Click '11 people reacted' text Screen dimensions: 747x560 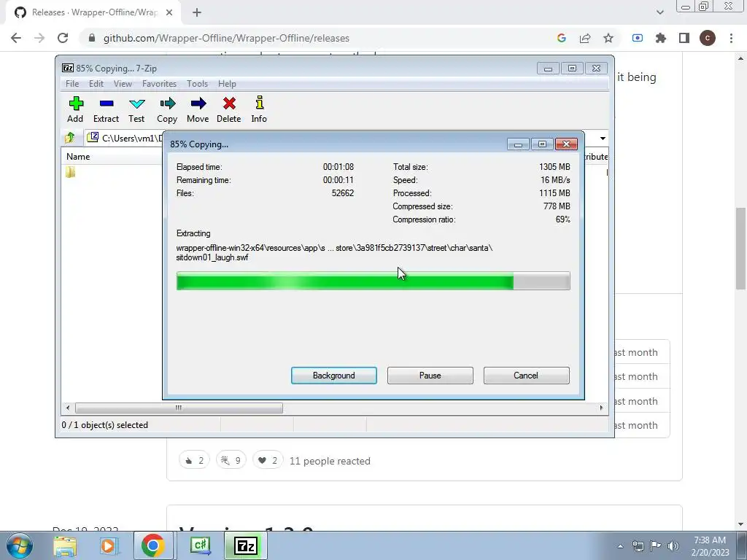[330, 461]
